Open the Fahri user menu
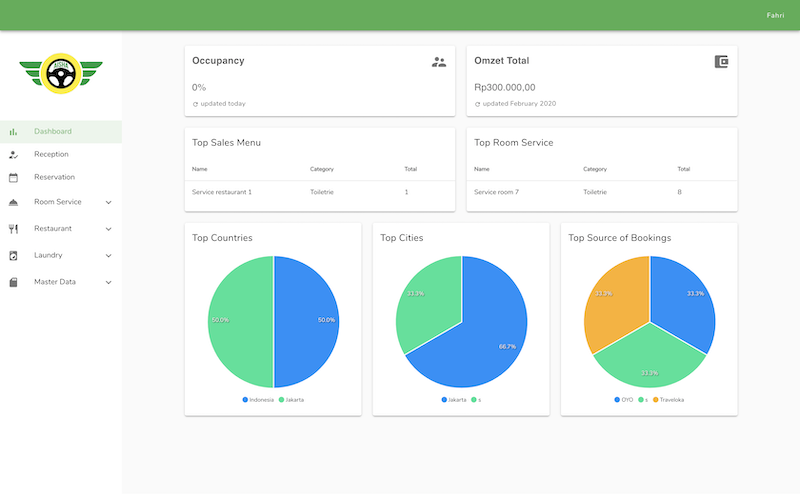 pyautogui.click(x=774, y=15)
